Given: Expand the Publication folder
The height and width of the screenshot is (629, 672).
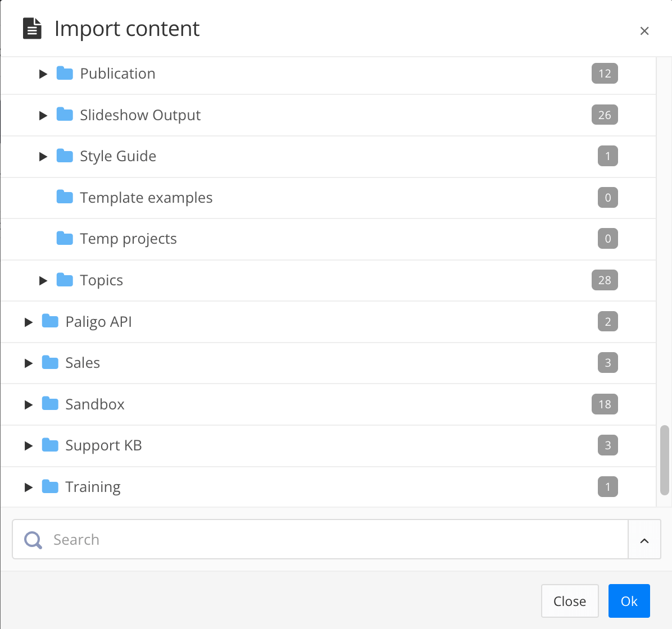Looking at the screenshot, I should point(43,73).
